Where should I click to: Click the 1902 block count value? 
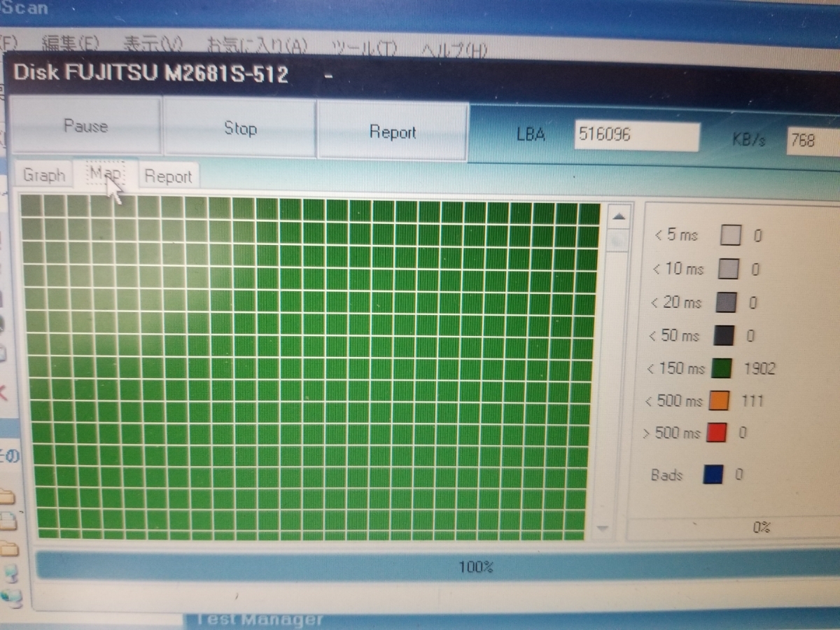tap(759, 368)
